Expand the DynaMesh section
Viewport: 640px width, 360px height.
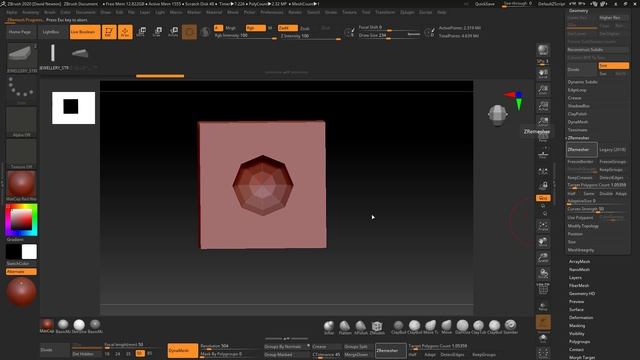tap(578, 122)
